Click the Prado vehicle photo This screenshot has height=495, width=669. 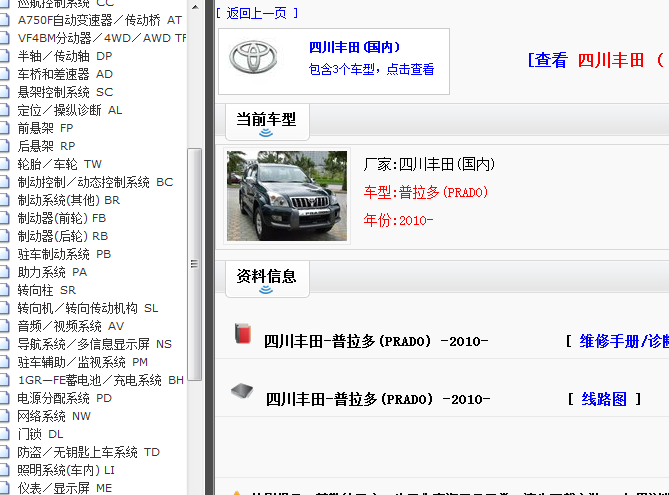click(x=287, y=196)
